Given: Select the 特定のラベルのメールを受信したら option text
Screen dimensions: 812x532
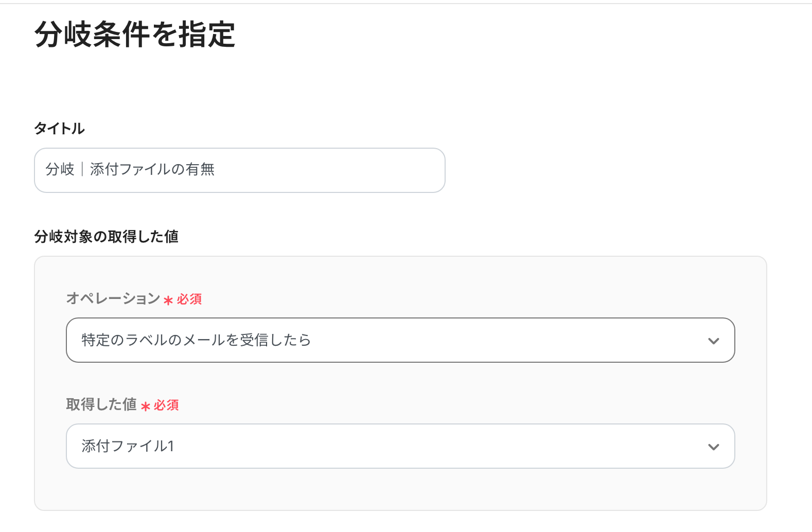Looking at the screenshot, I should click(x=196, y=340).
